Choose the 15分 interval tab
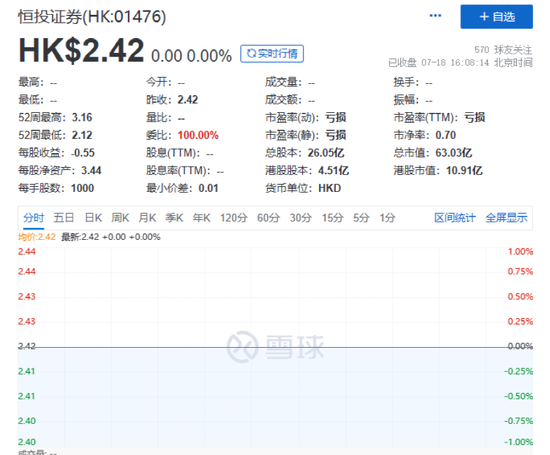Viewport: 550px width, 455px height. tap(333, 218)
